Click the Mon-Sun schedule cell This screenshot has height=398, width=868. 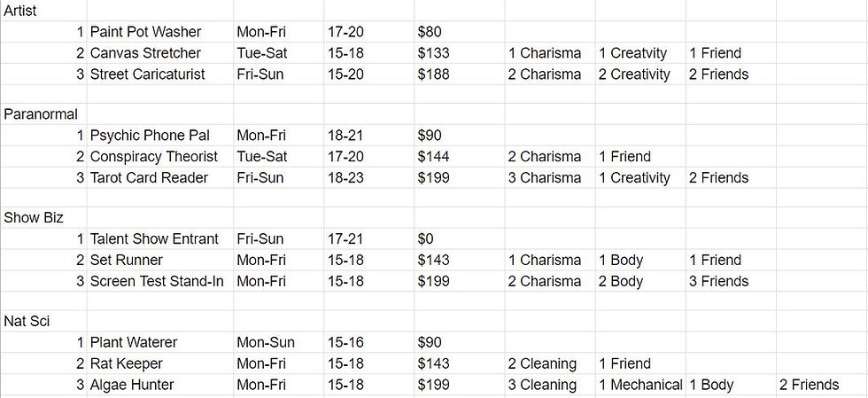coord(266,342)
